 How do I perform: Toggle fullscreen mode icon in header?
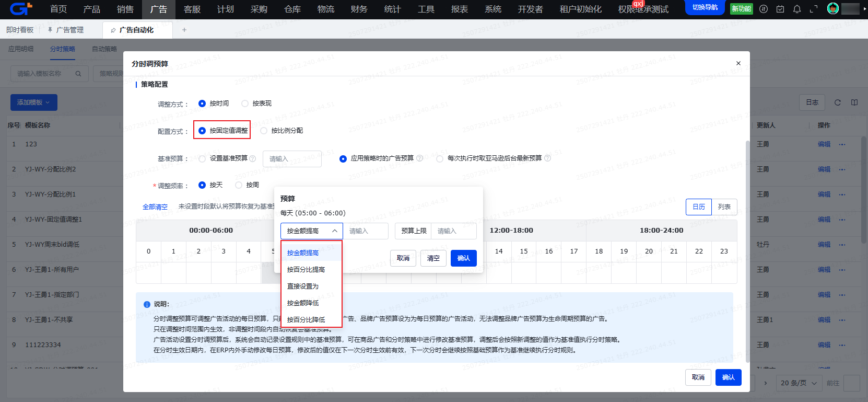[x=813, y=9]
